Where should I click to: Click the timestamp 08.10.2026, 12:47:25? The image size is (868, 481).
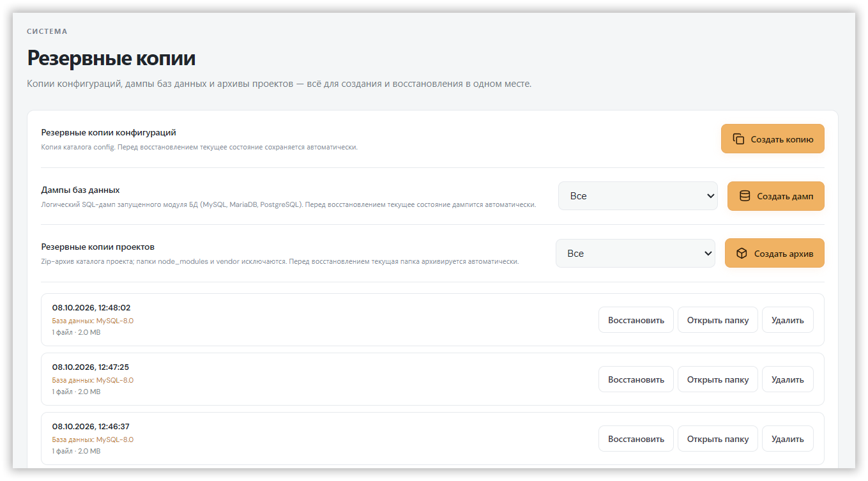pyautogui.click(x=91, y=367)
